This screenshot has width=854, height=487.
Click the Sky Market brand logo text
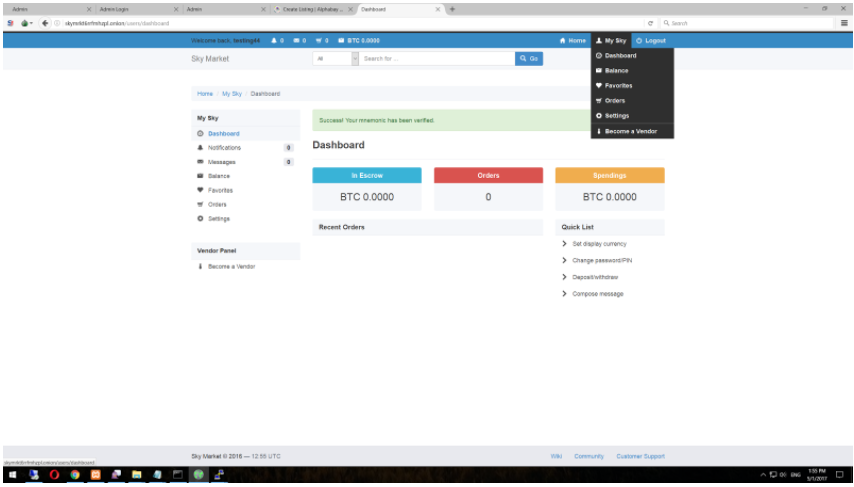click(210, 59)
